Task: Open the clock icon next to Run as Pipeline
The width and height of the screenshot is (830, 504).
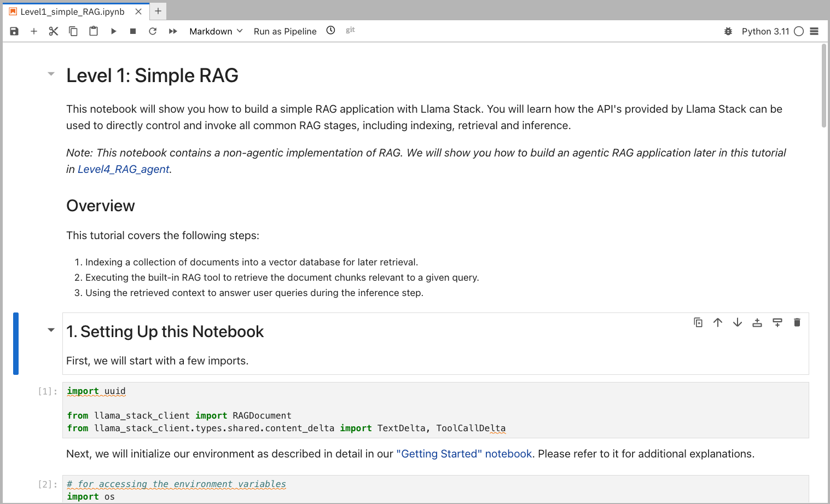Action: click(330, 31)
